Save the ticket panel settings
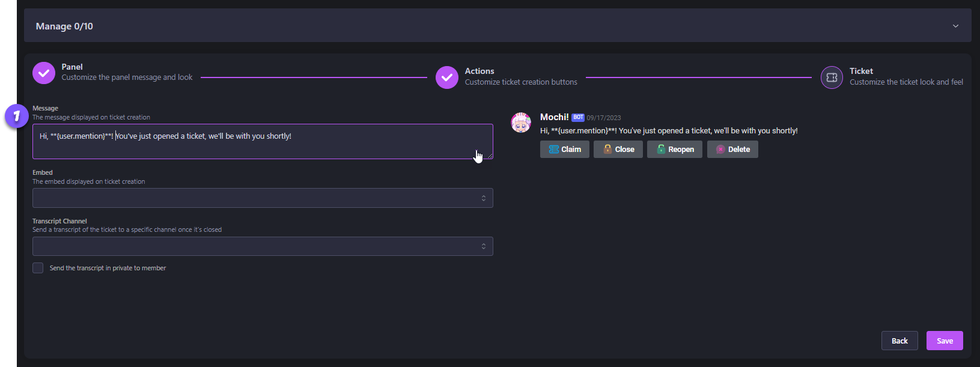This screenshot has height=367, width=980. (945, 341)
